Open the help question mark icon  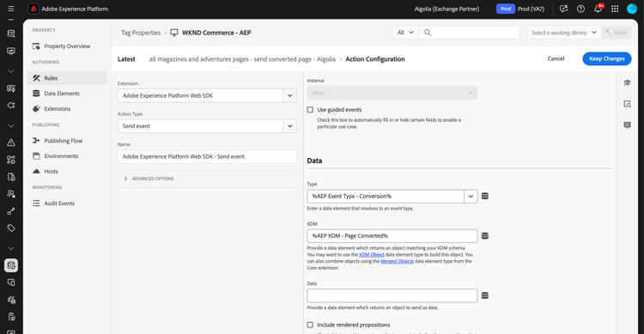click(580, 9)
